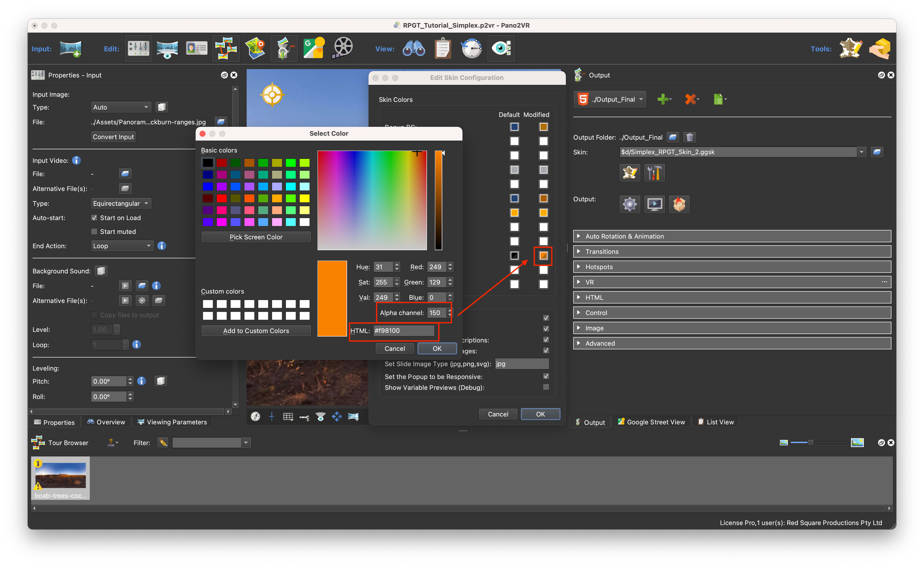
Task: Click trash icon beside Output Folder
Action: coord(689,137)
